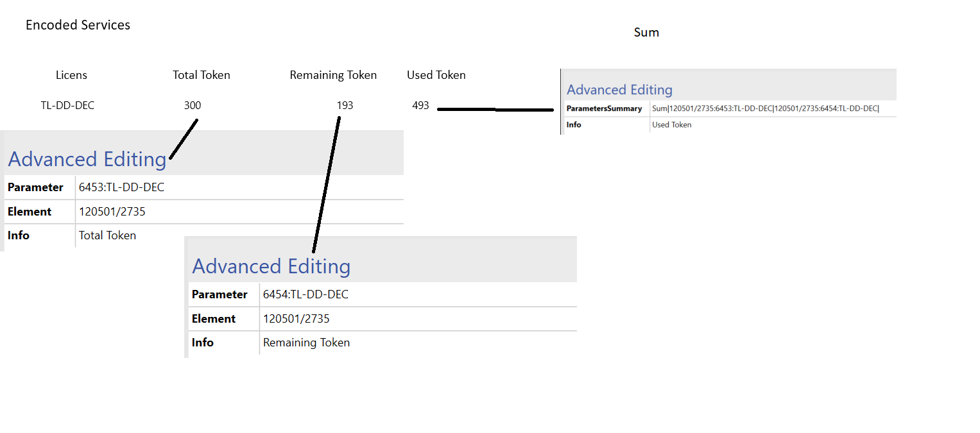The image size is (980, 433).
Task: Click the Encoded Services heading
Action: coord(78,25)
